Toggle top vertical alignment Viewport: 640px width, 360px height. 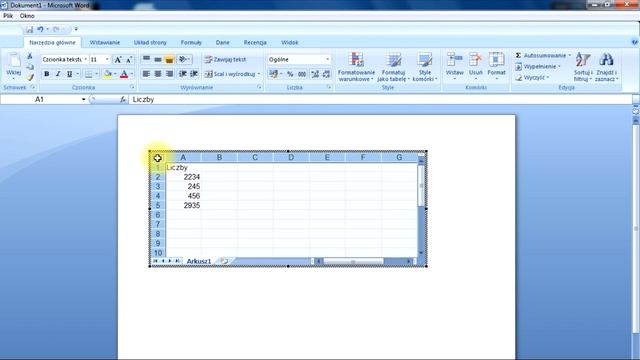[x=146, y=60]
